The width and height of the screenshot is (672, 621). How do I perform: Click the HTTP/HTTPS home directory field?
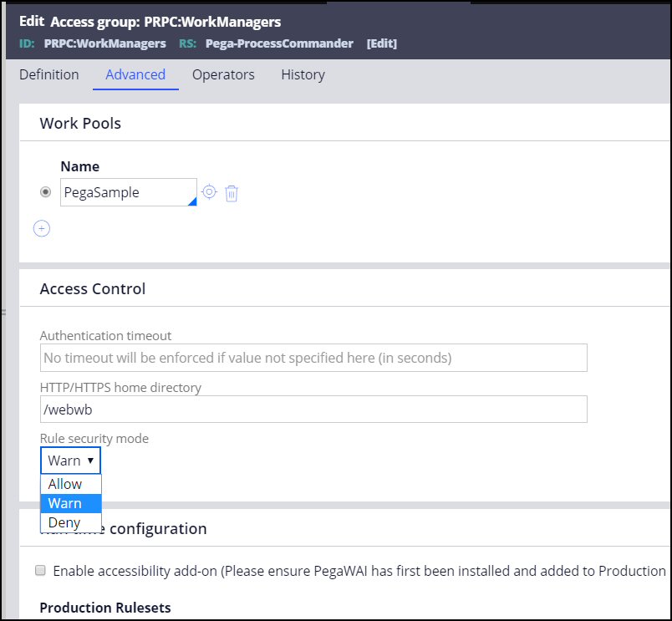313,410
